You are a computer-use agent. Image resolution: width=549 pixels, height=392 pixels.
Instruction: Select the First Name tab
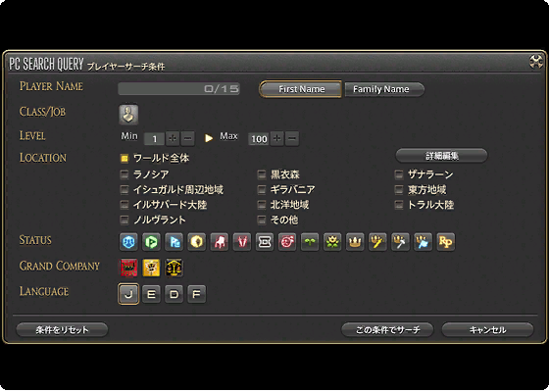[x=301, y=89]
